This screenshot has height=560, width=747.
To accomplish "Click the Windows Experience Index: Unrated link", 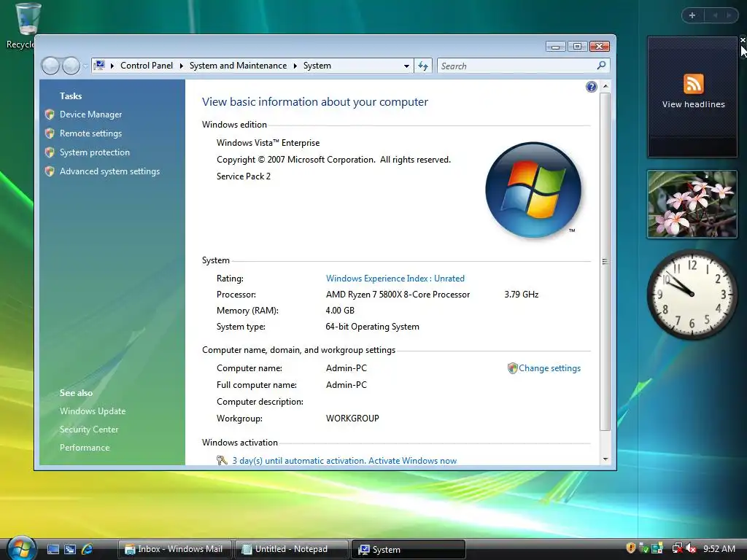I will 395,278.
